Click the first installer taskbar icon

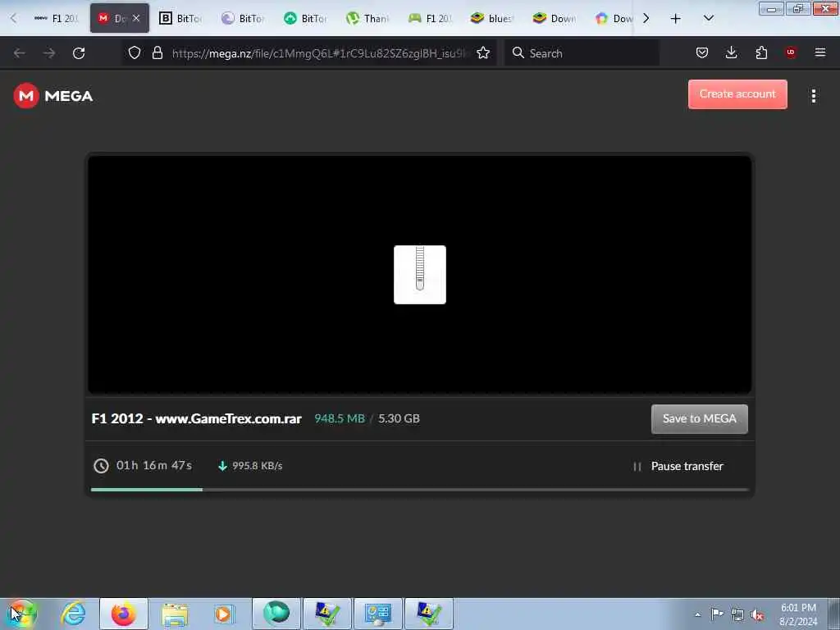coord(326,614)
